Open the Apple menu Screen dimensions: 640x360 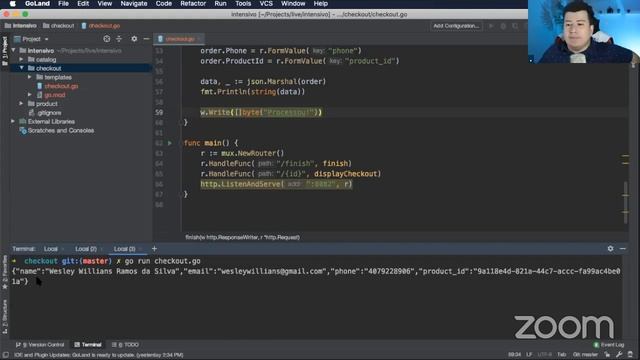(13, 4)
